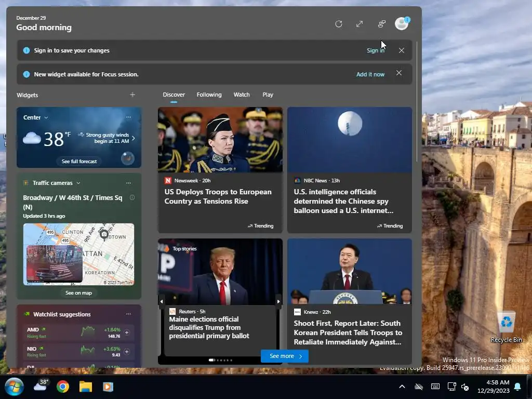532x399 pixels.
Task: Click the weather cloud icon
Action: pos(32,138)
